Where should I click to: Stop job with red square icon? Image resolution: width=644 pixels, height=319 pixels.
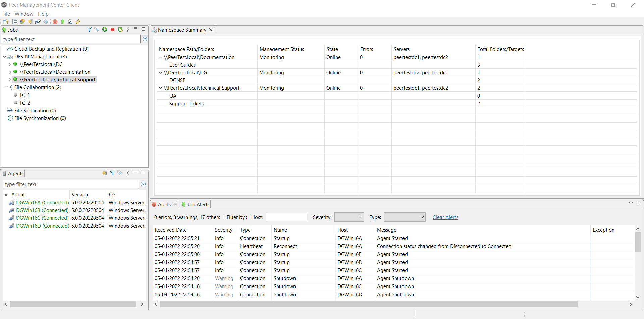[112, 30]
